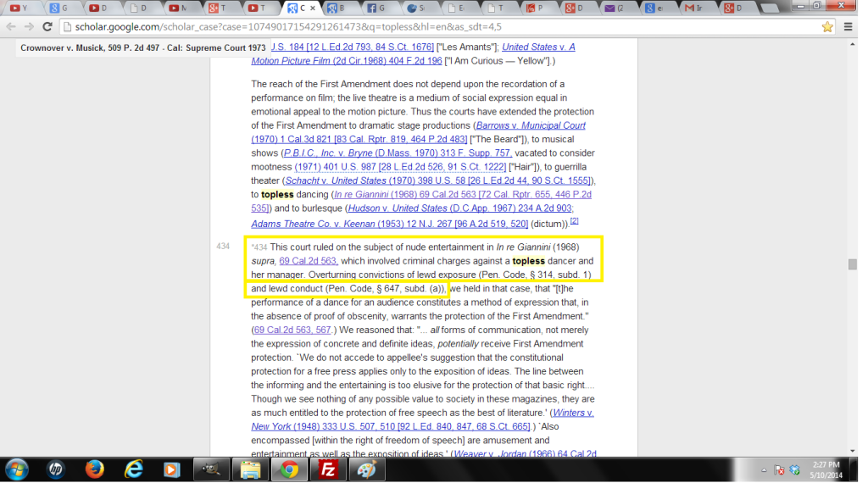
Task: Reload the page with the refresh icon
Action: 47,26
